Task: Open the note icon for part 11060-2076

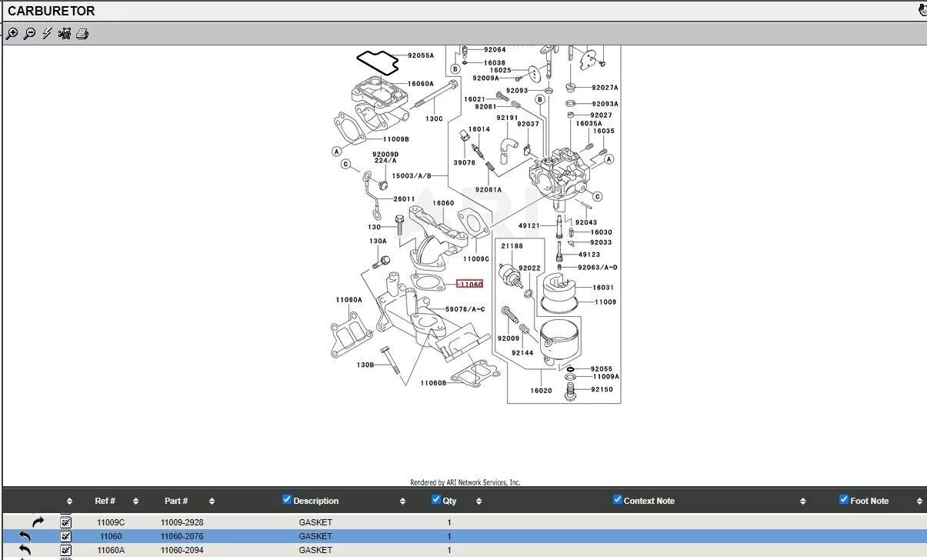Action: coord(65,536)
